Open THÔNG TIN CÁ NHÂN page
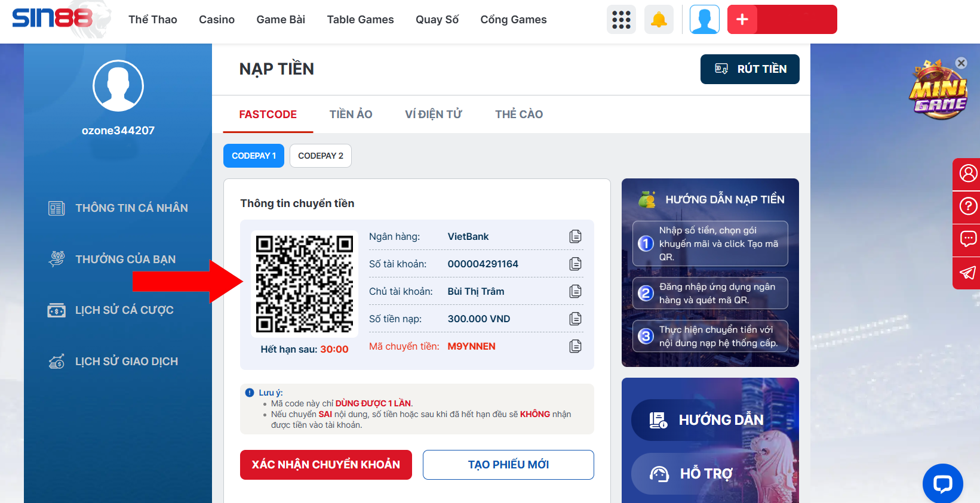The image size is (980, 503). (131, 208)
